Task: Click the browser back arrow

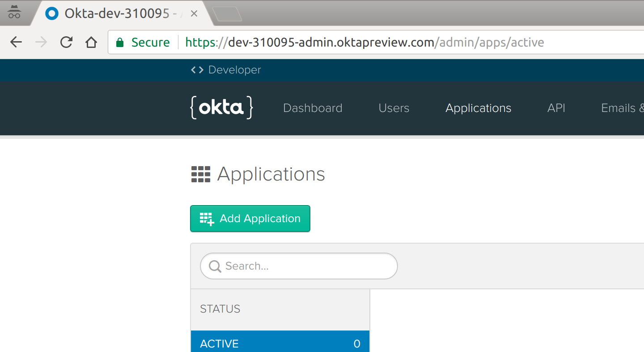Action: point(16,42)
